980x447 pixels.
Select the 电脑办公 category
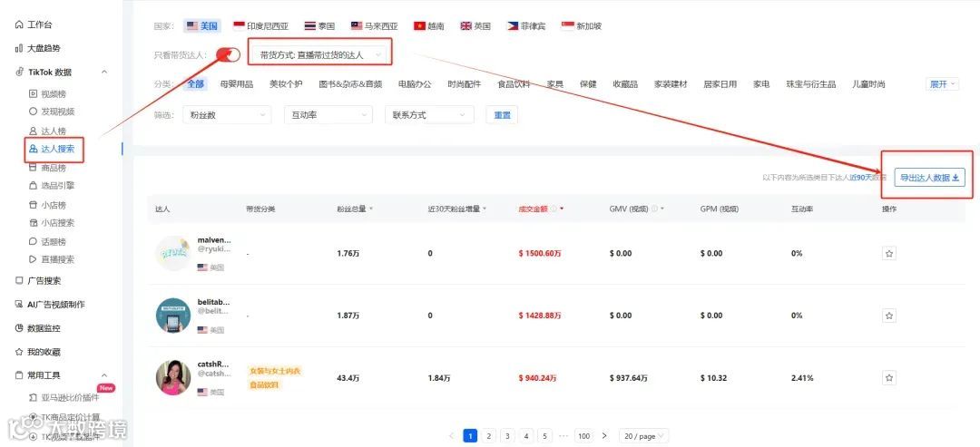[x=415, y=83]
